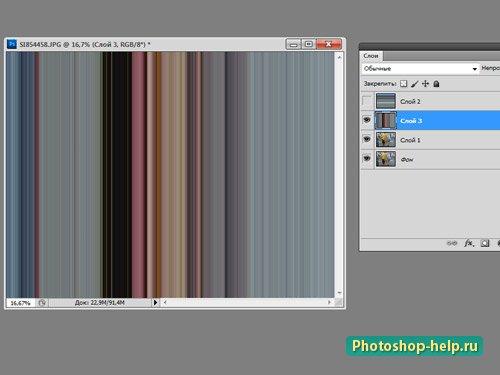
Task: Click the Photoshop icon in document title bar
Action: click(x=12, y=44)
